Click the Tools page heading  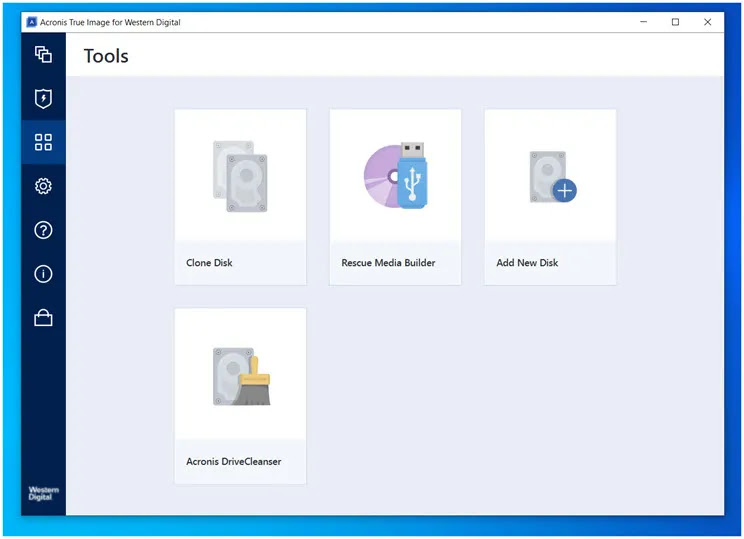pos(106,56)
